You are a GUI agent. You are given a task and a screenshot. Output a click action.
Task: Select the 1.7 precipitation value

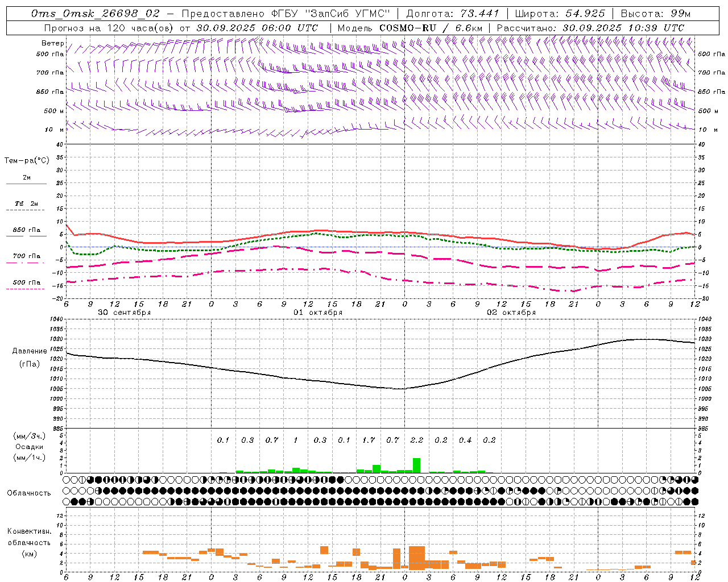(369, 440)
